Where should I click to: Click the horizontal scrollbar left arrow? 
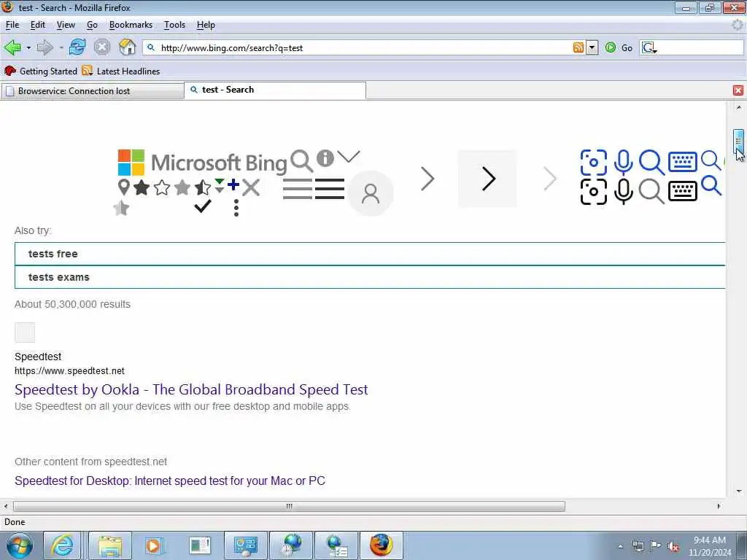click(6, 506)
